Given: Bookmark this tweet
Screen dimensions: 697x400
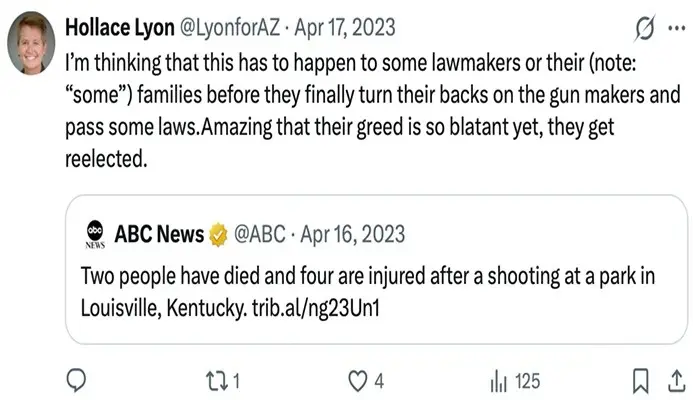Looking at the screenshot, I should click(641, 381).
